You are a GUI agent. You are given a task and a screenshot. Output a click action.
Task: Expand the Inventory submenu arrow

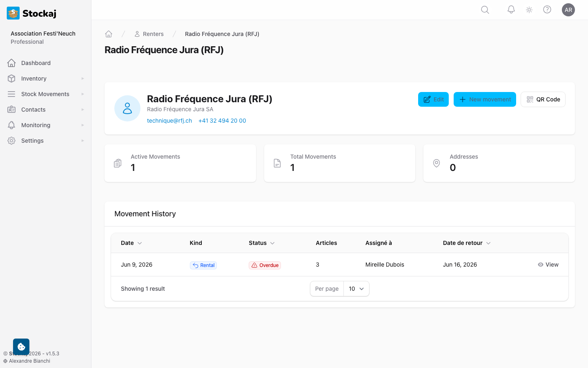point(82,79)
